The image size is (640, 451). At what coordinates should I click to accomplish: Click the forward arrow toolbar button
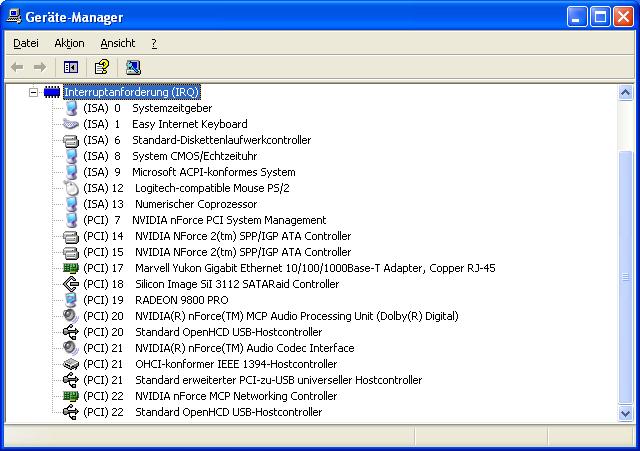(x=40, y=67)
